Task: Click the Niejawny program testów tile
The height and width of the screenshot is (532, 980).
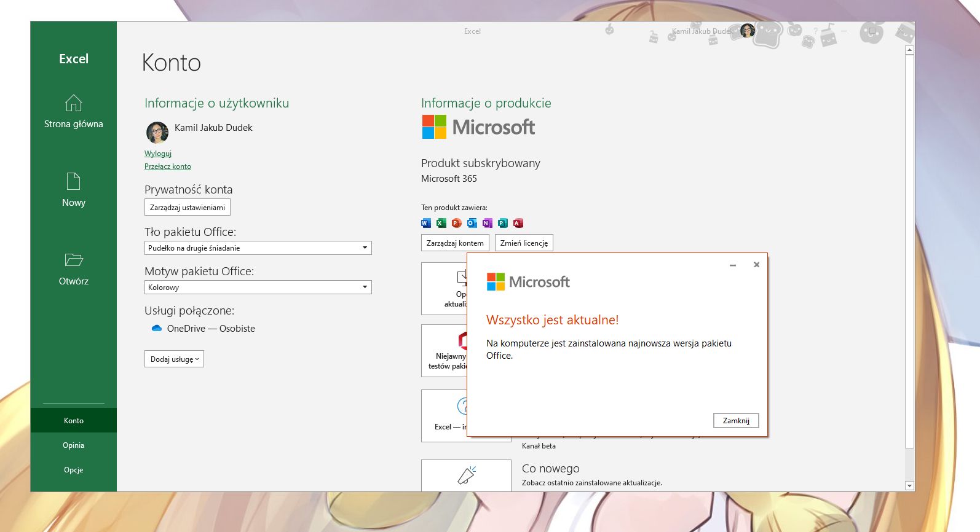Action: coord(444,351)
